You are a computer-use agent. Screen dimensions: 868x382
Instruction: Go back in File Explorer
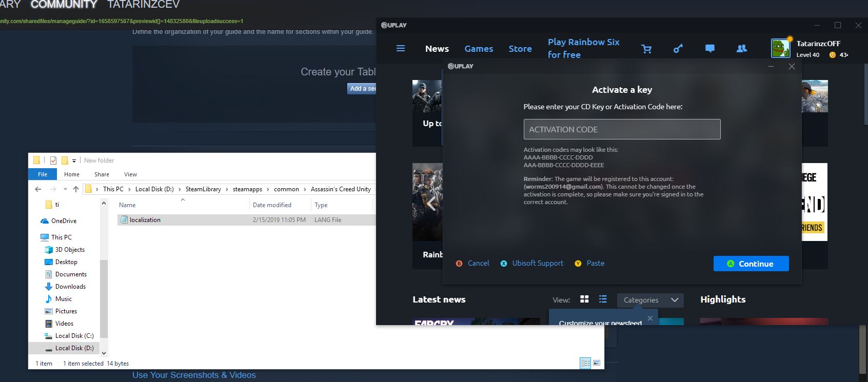(x=38, y=189)
